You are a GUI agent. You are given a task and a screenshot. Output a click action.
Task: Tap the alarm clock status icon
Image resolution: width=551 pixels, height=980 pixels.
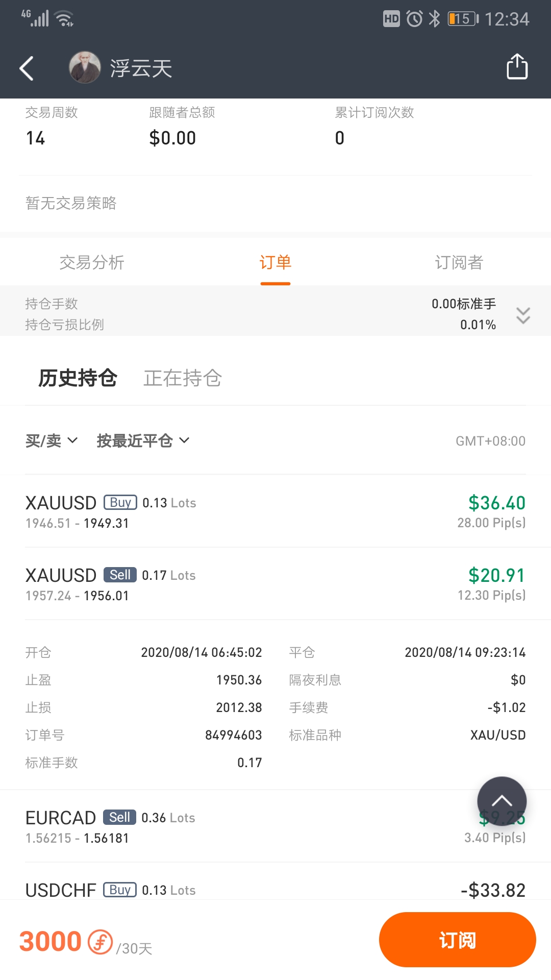coord(414,19)
